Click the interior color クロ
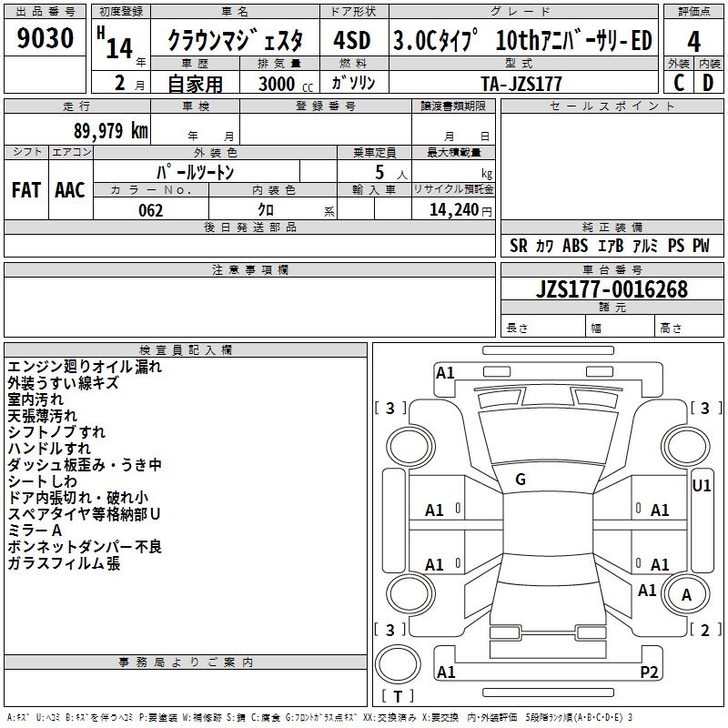The width and height of the screenshot is (728, 728). click(266, 210)
